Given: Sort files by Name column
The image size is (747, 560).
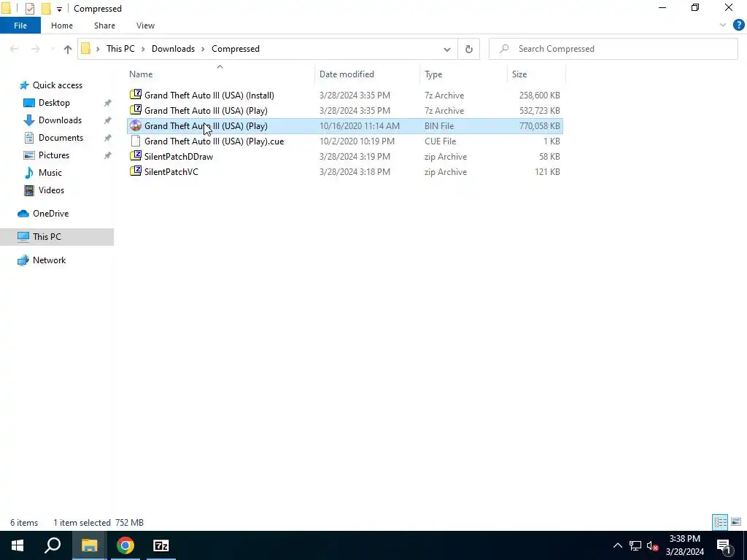Looking at the screenshot, I should [x=141, y=74].
